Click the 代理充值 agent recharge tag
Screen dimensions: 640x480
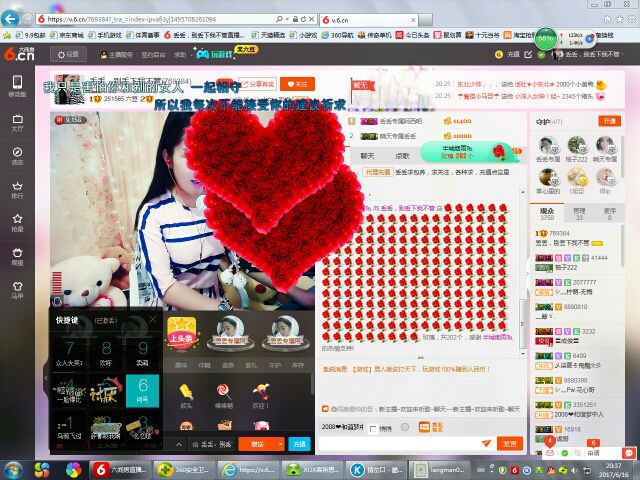378,172
